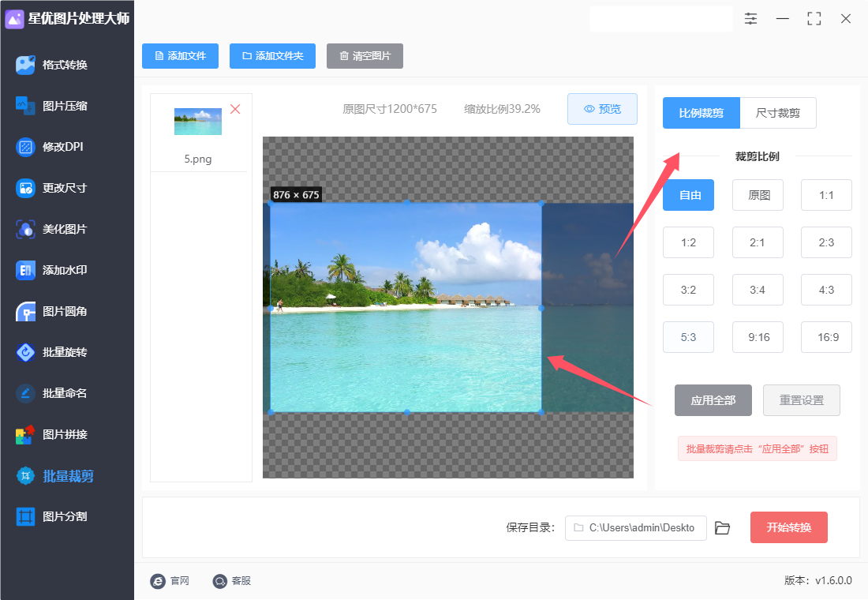Open the 客服 customer service link
Image resolution: width=868 pixels, height=600 pixels.
[232, 580]
